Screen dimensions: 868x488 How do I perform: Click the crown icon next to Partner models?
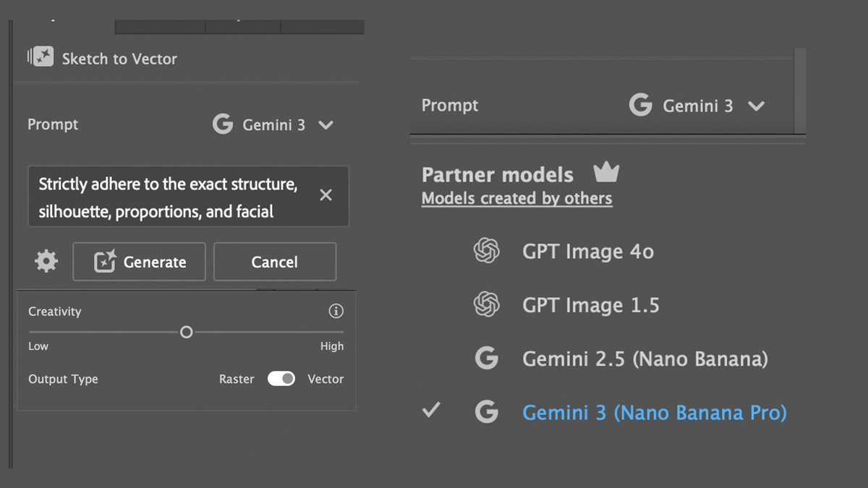(x=606, y=172)
